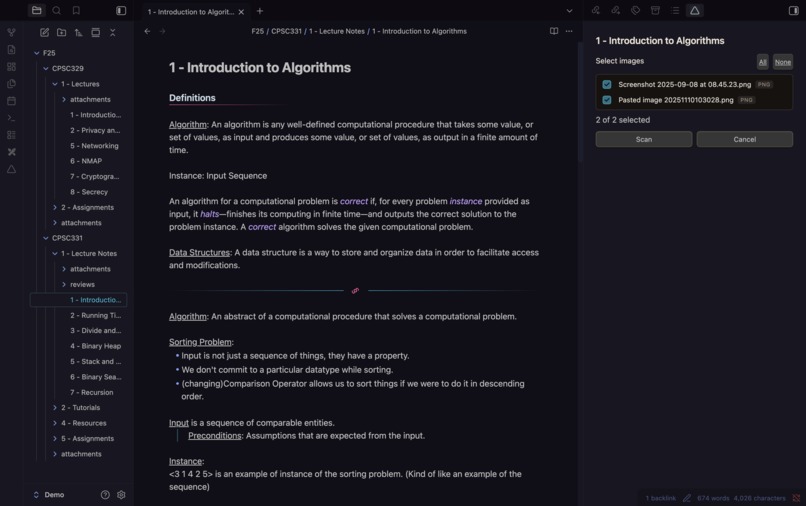Open graph view from ribbon
The width and height of the screenshot is (806, 506).
point(11,32)
